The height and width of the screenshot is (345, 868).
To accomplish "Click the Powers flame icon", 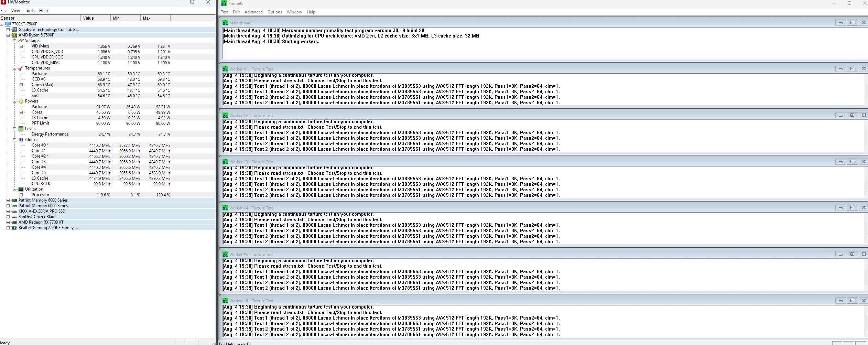I will tap(21, 101).
